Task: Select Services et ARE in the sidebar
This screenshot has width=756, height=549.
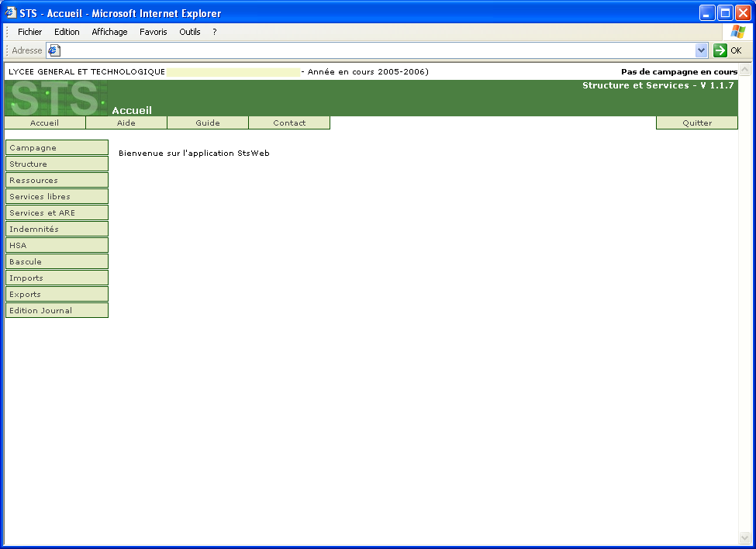Action: pos(57,212)
